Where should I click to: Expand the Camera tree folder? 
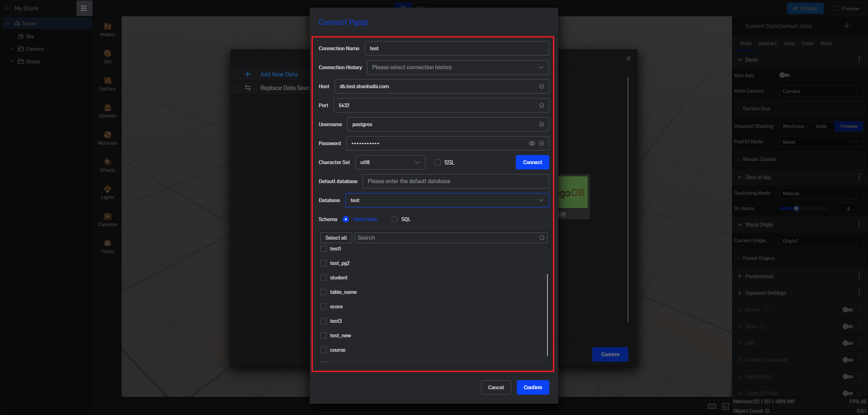[x=12, y=48]
